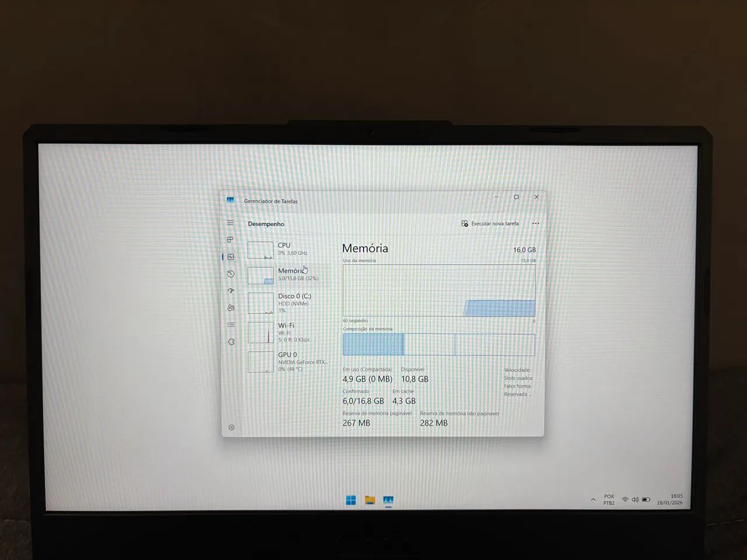The width and height of the screenshot is (747, 560).
Task: Click the memory composition bar
Action: click(438, 344)
